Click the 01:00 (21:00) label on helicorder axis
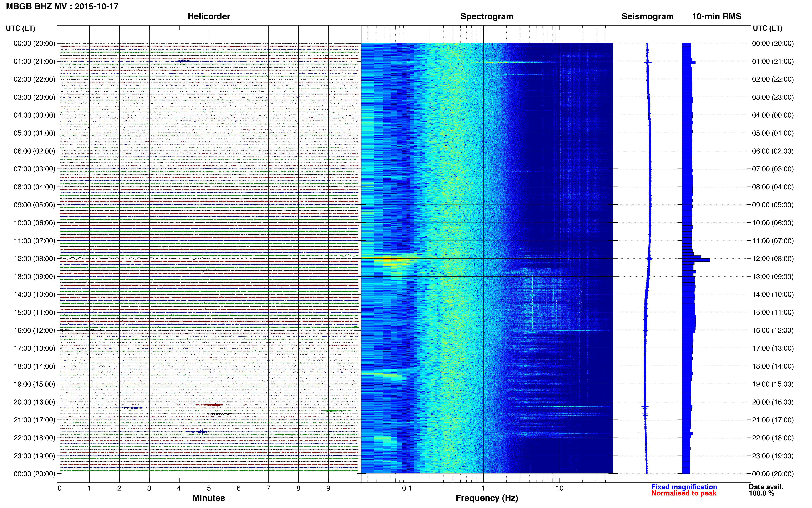The width and height of the screenshot is (812, 508). [34, 62]
